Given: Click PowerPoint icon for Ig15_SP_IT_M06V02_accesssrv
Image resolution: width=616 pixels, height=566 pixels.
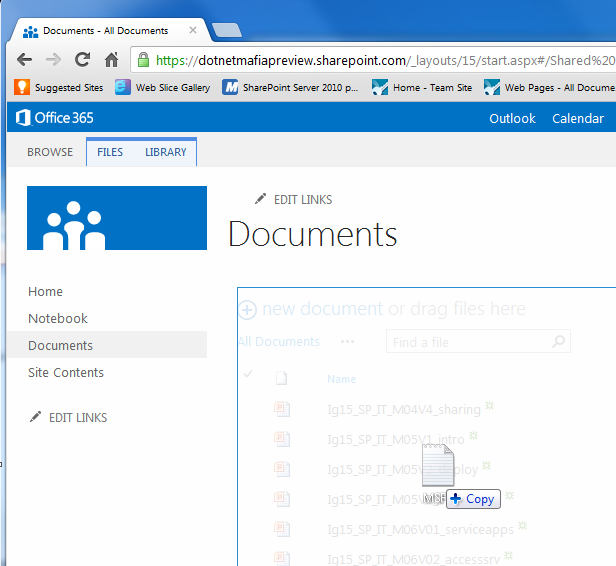Looking at the screenshot, I should click(x=282, y=558).
